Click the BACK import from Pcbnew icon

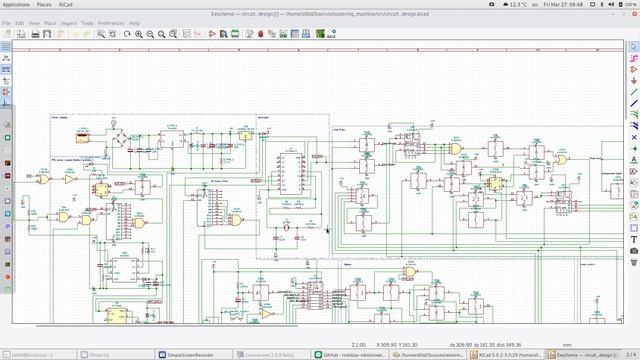click(331, 34)
